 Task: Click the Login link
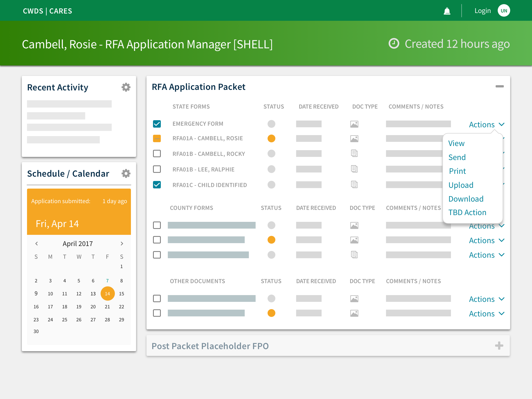[x=482, y=11]
